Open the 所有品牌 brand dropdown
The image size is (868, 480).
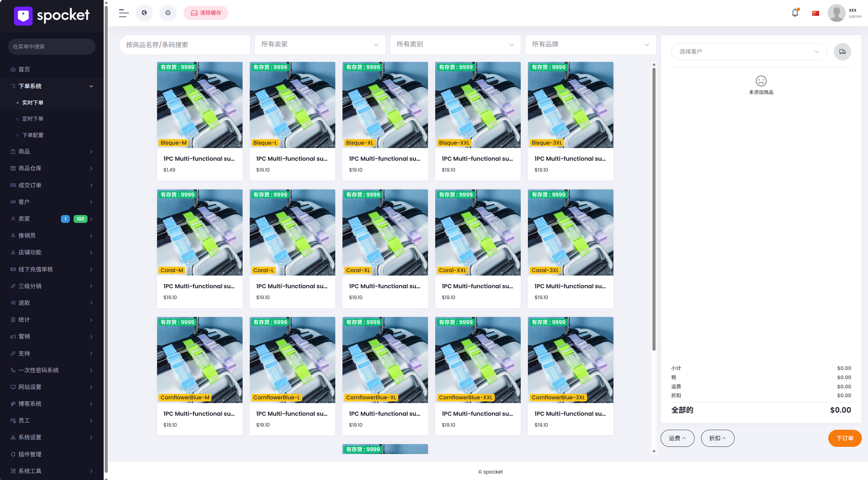click(x=590, y=44)
